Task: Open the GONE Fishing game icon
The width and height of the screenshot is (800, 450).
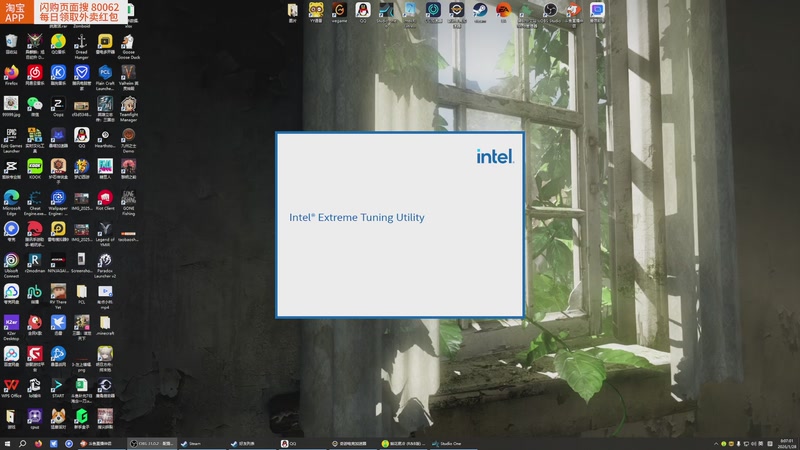Action: [x=129, y=202]
